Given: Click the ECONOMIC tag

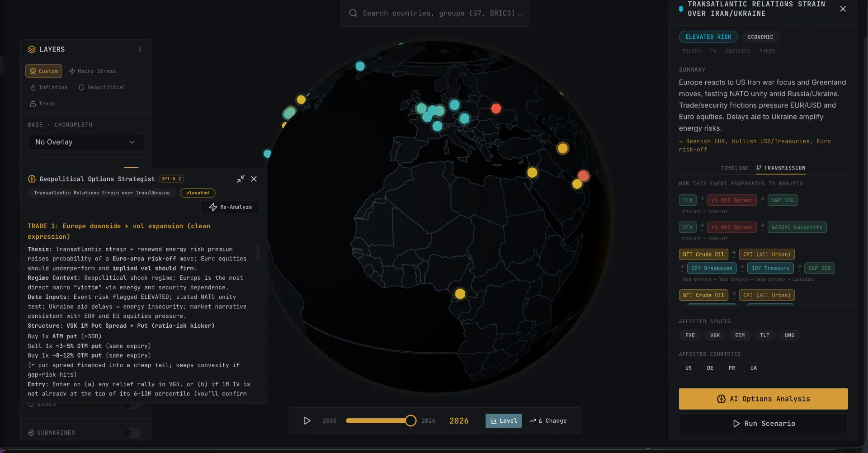Looking at the screenshot, I should pyautogui.click(x=760, y=37).
